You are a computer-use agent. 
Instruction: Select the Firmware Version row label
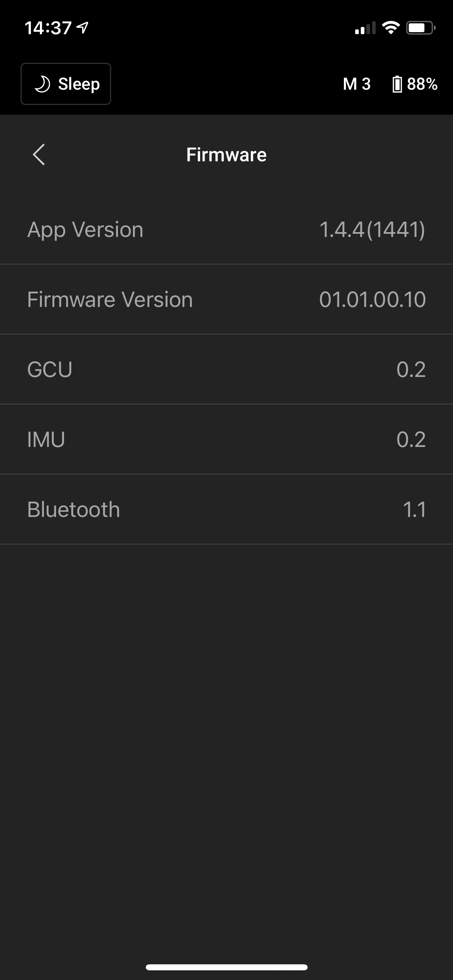110,300
